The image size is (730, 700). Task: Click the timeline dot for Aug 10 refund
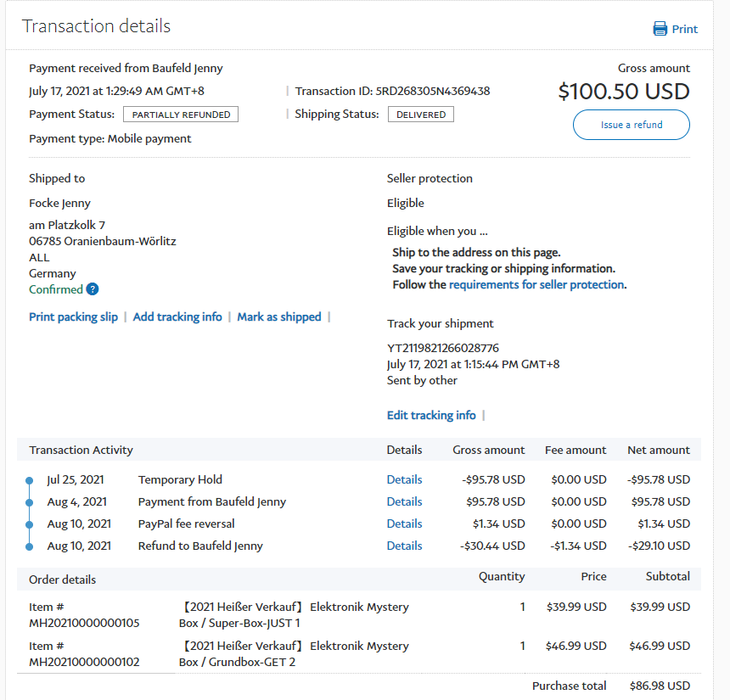(29, 546)
